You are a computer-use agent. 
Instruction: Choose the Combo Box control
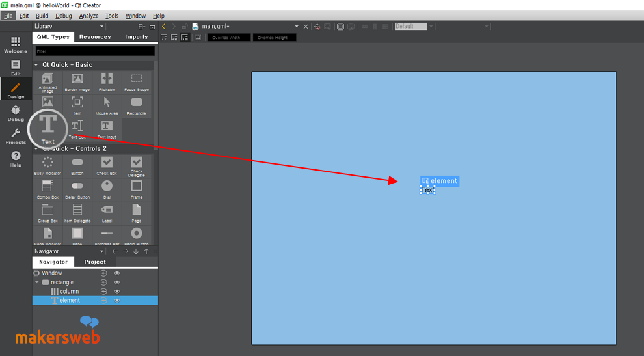[47, 190]
